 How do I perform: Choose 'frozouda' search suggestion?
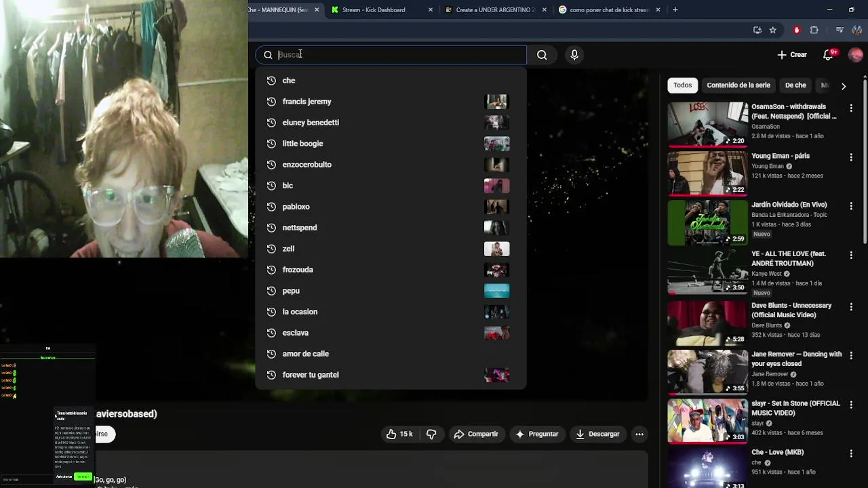(391, 270)
